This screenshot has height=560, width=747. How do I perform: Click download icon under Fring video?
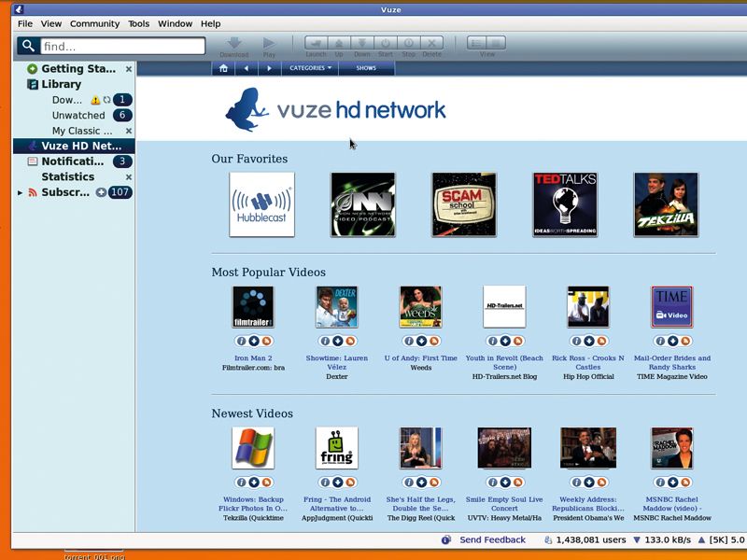point(337,483)
